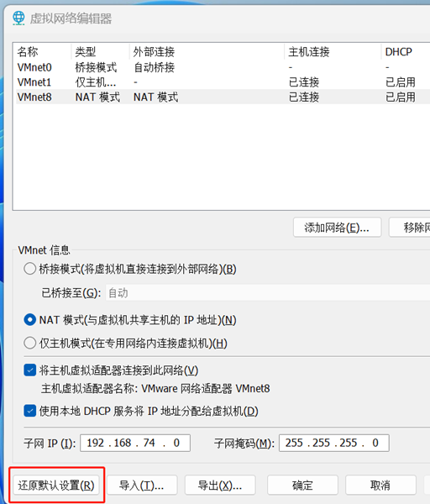The width and height of the screenshot is (430, 504).
Task: Click 已连接 host cell in VMnet1 row
Action: click(304, 82)
